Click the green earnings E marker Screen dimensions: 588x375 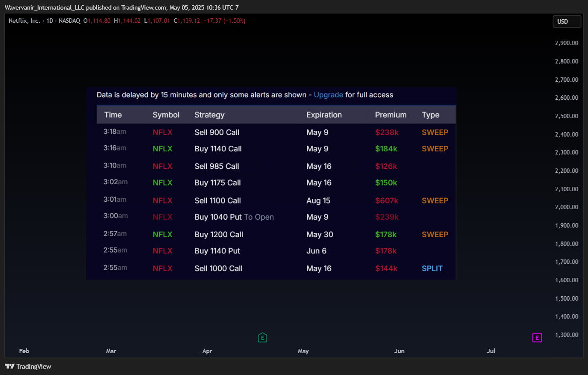coord(262,337)
